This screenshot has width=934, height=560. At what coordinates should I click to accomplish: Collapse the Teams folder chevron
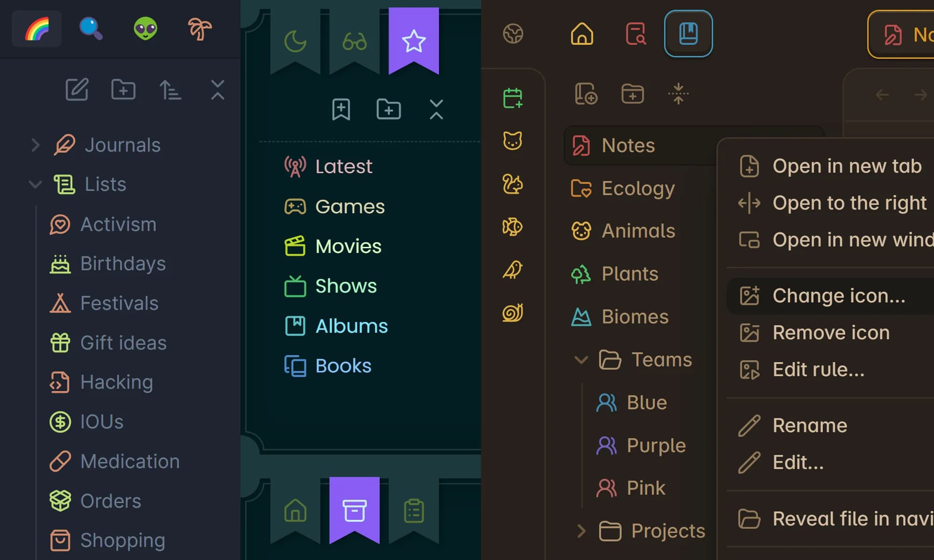pos(581,360)
